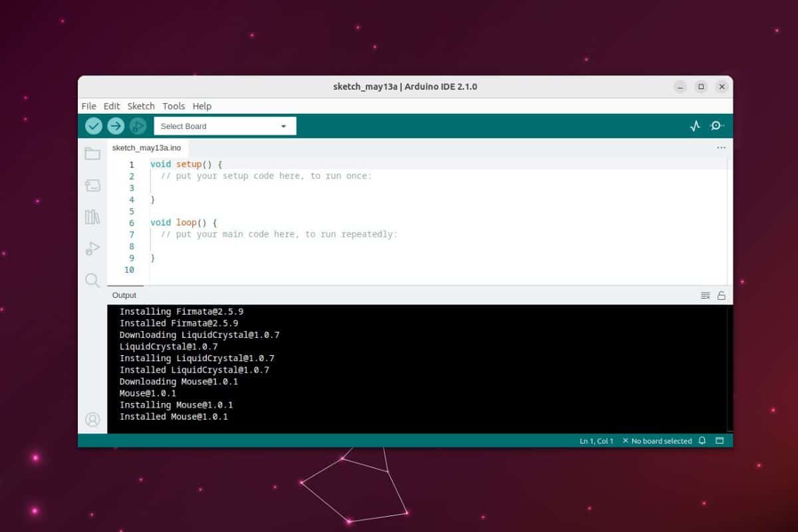
Task: Toggle Output panel scroll lock icon
Action: coord(721,295)
